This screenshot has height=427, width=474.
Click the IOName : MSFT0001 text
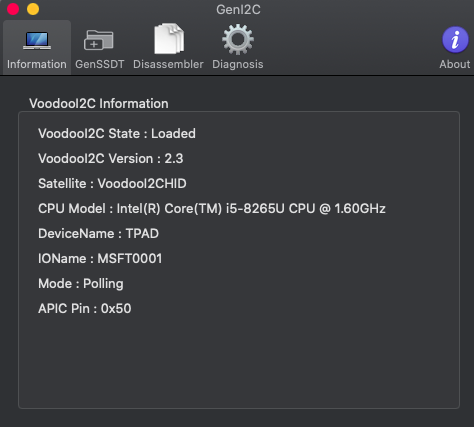[100, 259]
